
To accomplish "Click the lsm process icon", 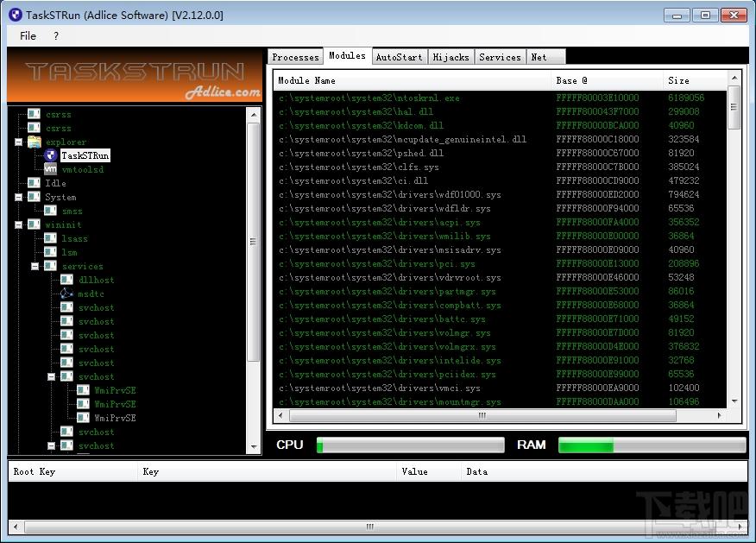I will [50, 252].
